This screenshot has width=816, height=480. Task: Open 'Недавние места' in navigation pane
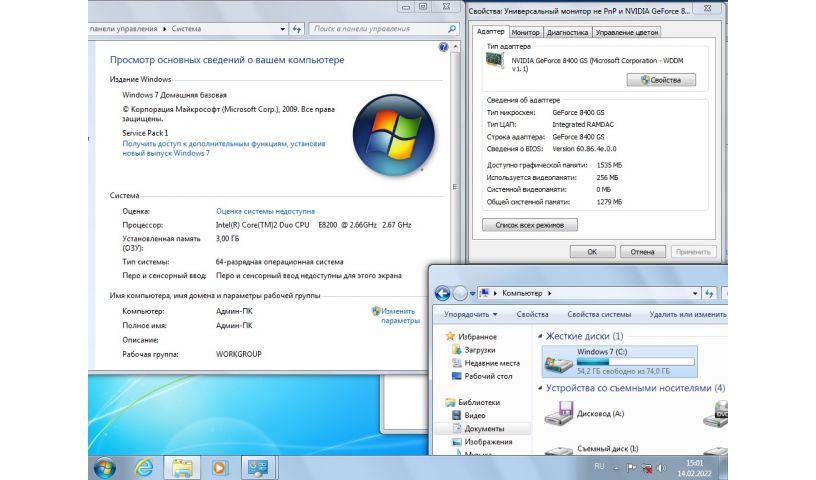click(492, 363)
